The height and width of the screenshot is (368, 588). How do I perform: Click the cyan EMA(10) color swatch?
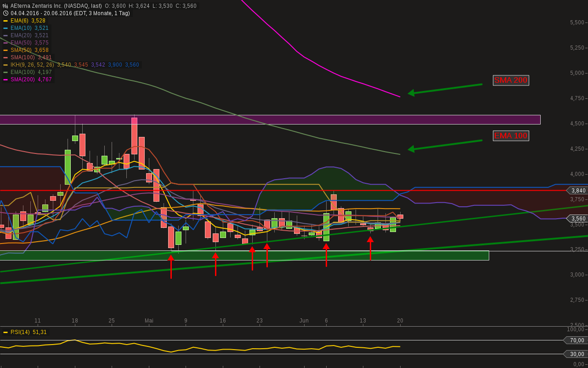[x=6, y=28]
